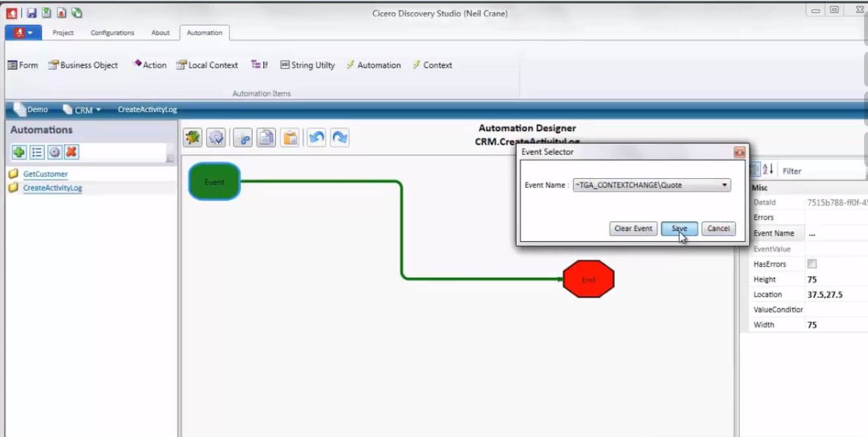Add a String Utility item
The image size is (868, 437).
[x=307, y=65]
